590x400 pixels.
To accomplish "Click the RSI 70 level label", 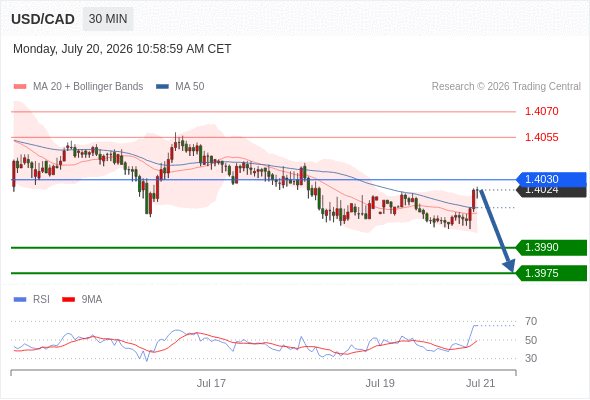I will pos(531,321).
